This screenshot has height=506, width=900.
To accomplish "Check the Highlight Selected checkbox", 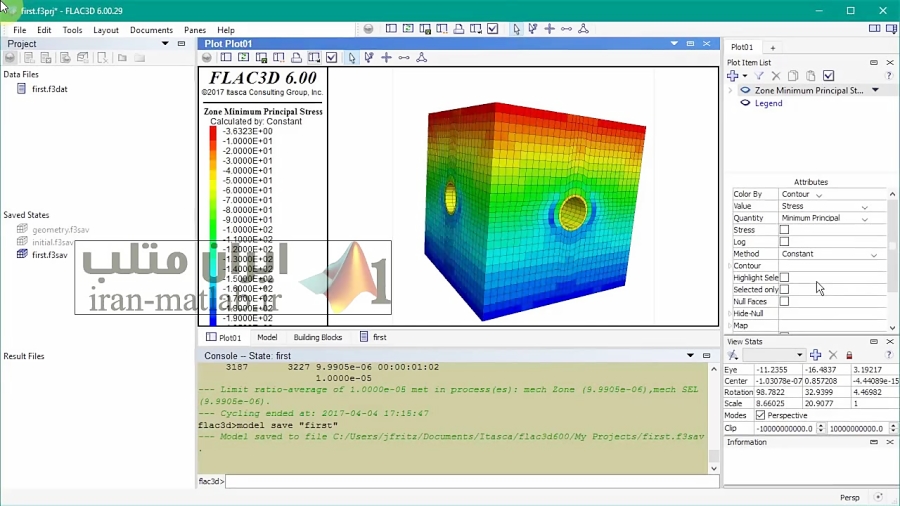I will pyautogui.click(x=784, y=277).
